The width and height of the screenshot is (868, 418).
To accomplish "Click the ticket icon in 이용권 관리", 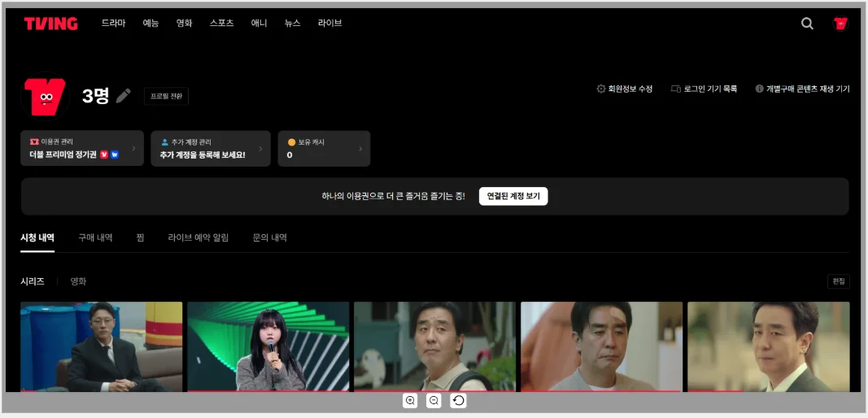I will [x=34, y=142].
